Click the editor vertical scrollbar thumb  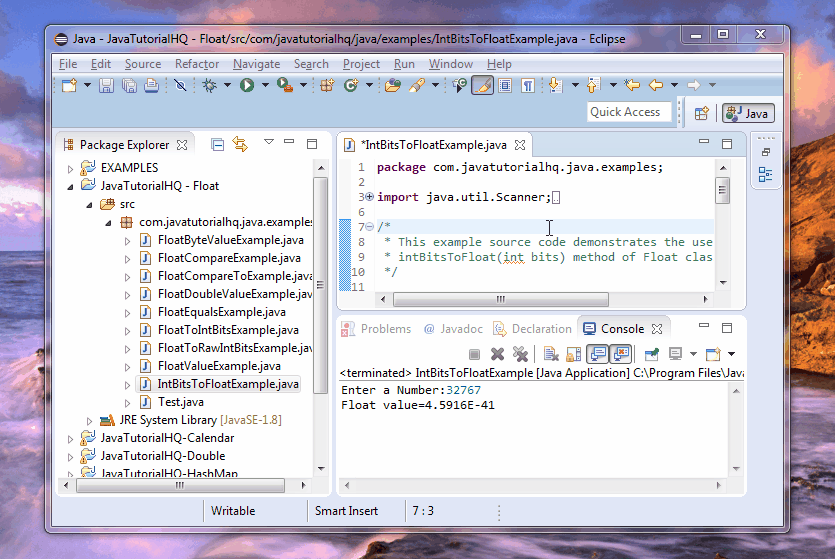(722, 190)
